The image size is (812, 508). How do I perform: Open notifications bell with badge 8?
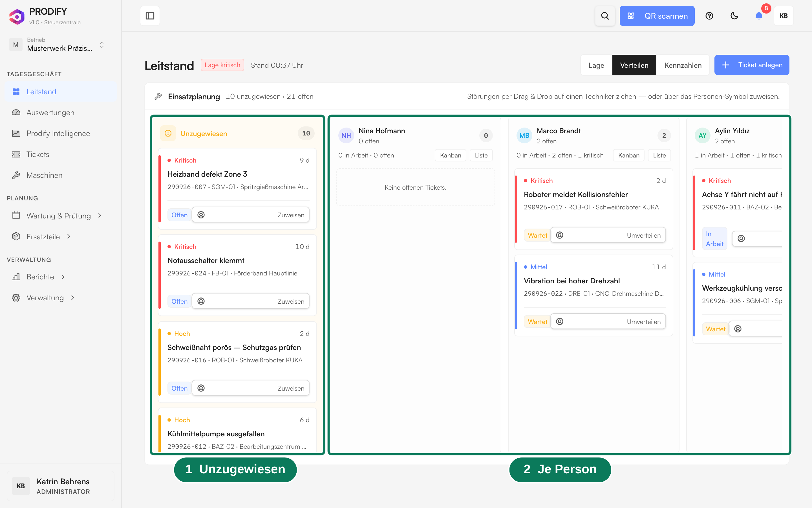[x=759, y=16]
